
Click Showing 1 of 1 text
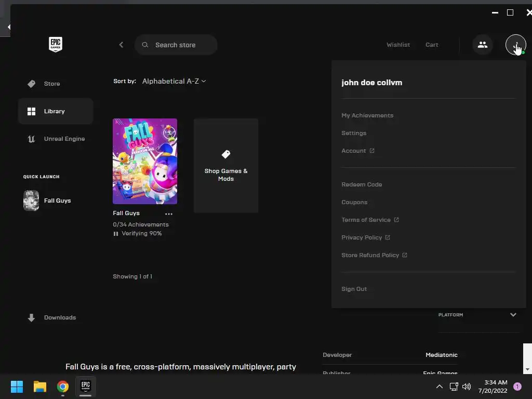tap(132, 276)
